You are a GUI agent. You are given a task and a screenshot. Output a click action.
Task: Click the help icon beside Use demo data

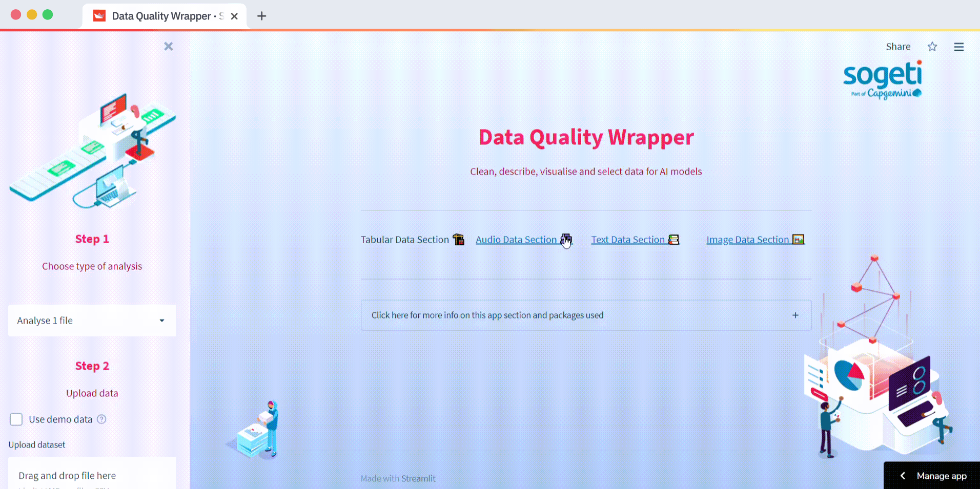(x=101, y=419)
